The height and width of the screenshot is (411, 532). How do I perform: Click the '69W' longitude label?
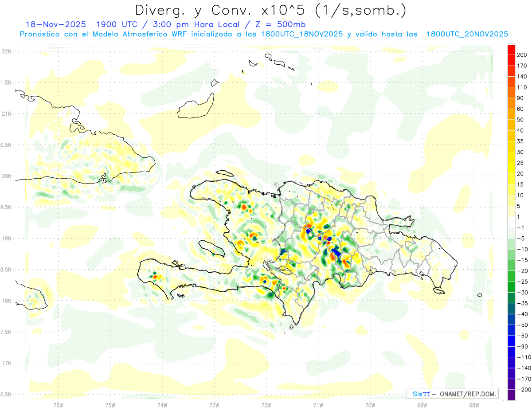pyautogui.click(x=422, y=405)
